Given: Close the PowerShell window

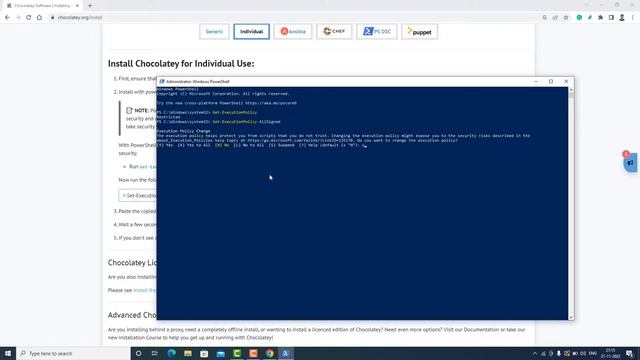Looking at the screenshot, I should click(566, 82).
